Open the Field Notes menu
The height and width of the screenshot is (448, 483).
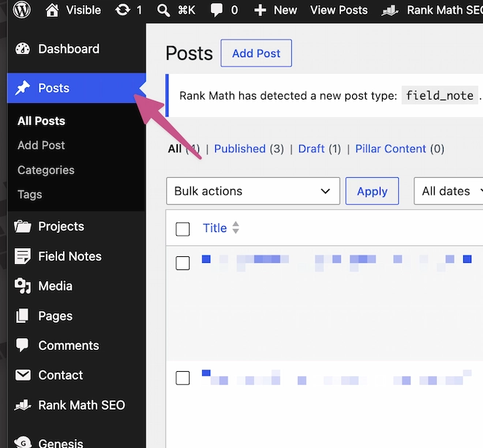[x=76, y=256]
